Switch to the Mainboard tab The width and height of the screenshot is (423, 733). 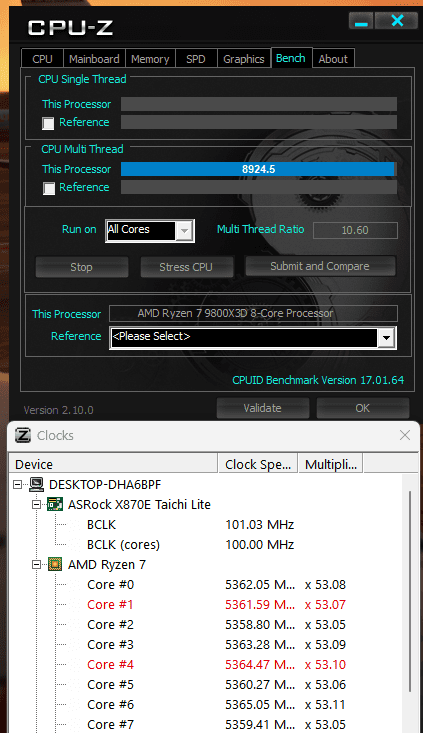(94, 59)
